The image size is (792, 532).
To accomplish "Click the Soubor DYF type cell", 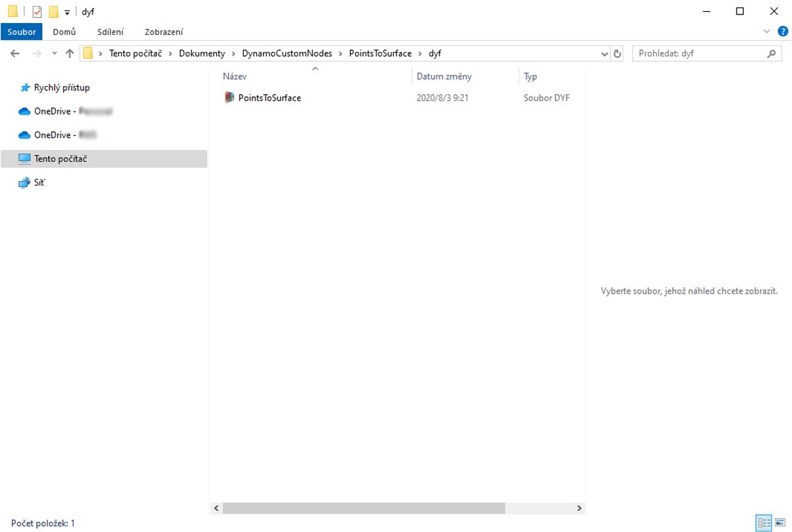I will click(x=547, y=97).
